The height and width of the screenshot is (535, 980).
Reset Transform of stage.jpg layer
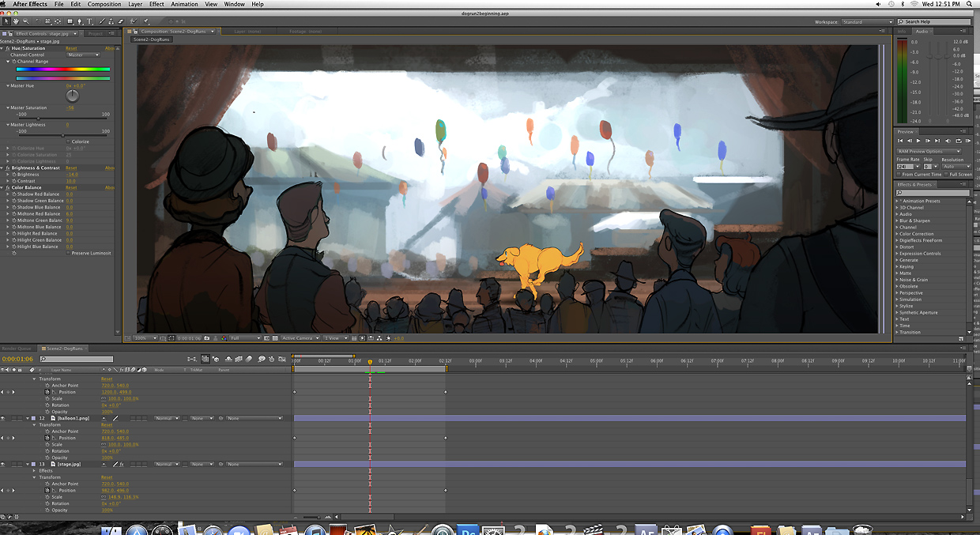[107, 477]
